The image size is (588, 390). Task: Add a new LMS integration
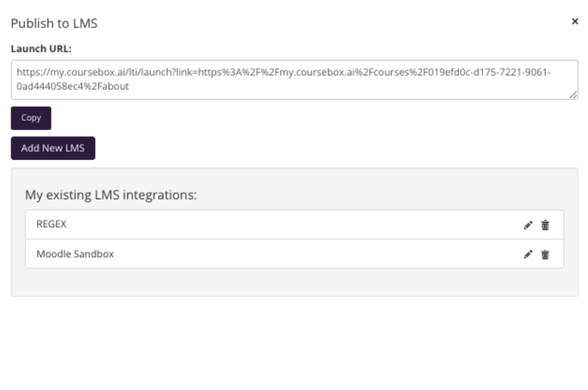point(53,148)
